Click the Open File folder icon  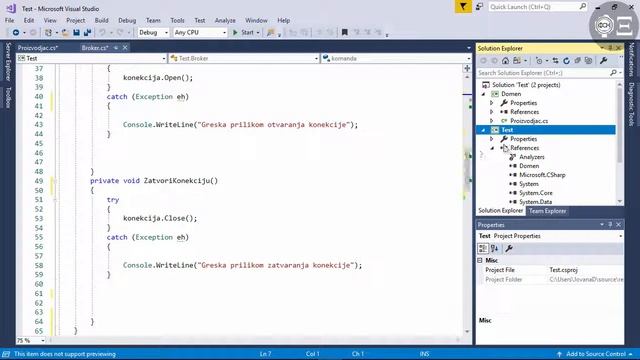[65, 32]
